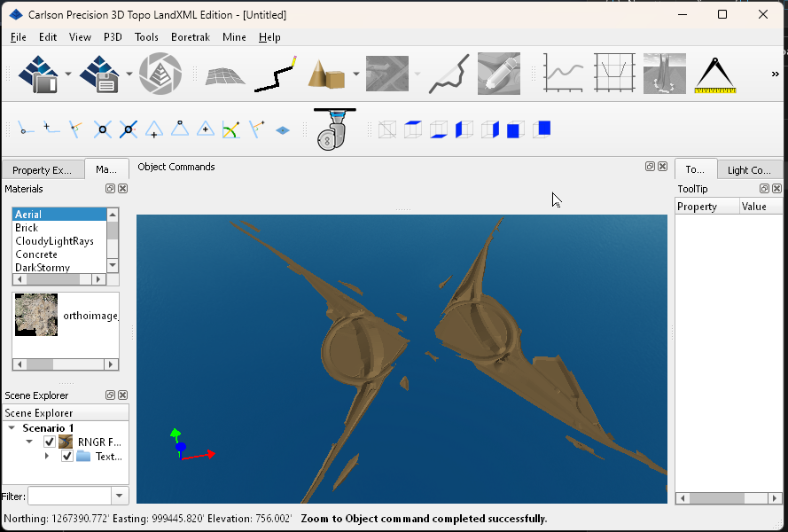The height and width of the screenshot is (532, 788).
Task: Select the measuring divider compass tool
Action: point(714,75)
